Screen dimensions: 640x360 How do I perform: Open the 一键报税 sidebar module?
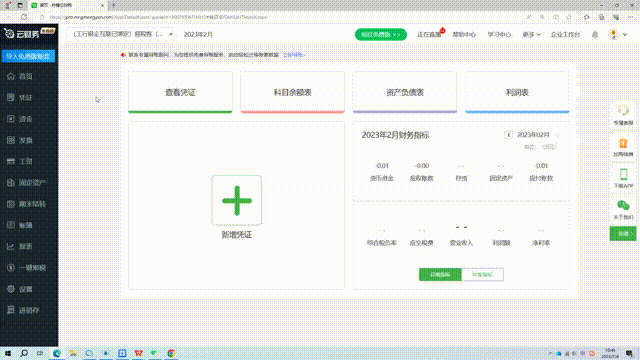pos(29,267)
